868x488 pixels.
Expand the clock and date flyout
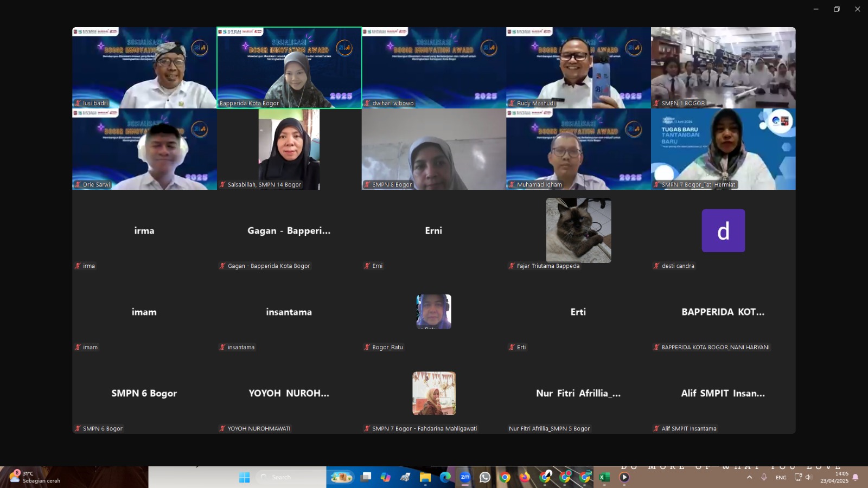click(834, 477)
